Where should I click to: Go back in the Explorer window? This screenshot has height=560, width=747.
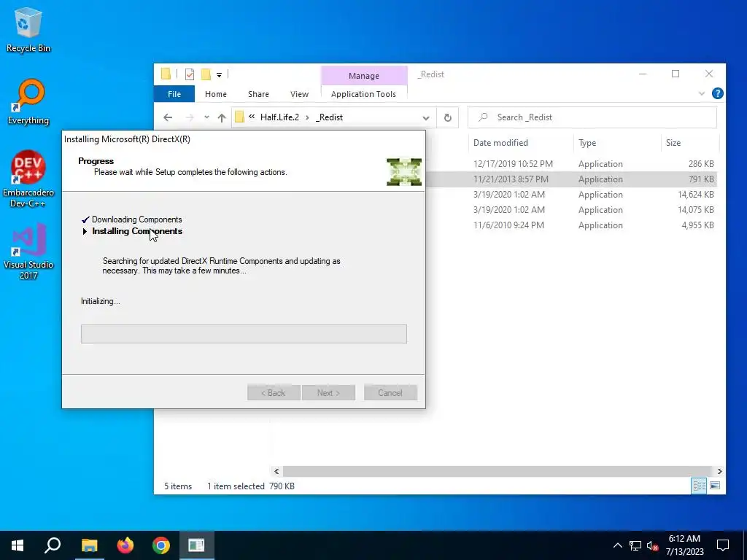[168, 117]
